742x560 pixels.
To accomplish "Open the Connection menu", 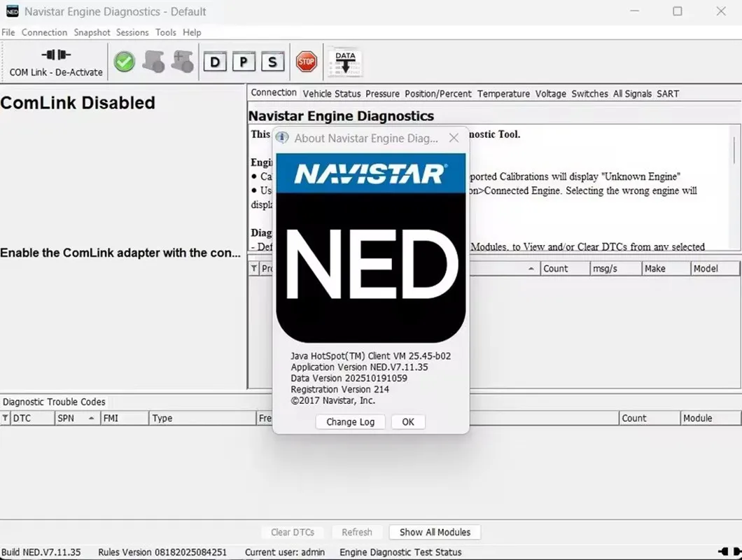I will 45,32.
